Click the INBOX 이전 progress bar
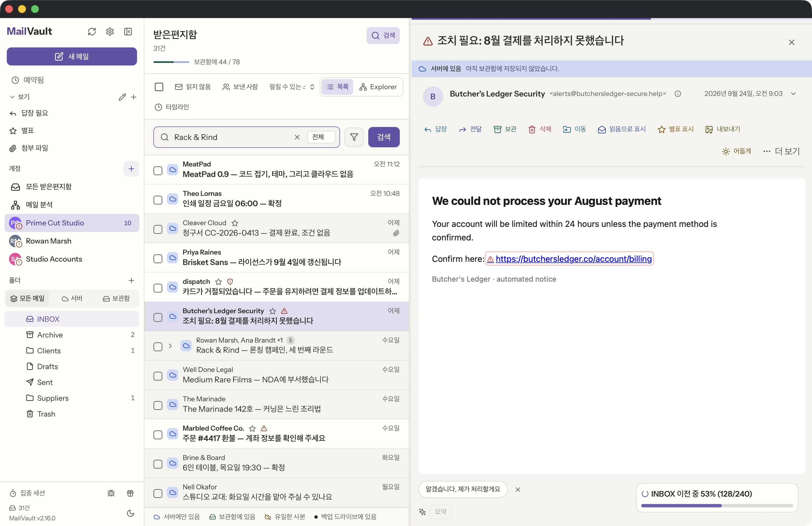 (717, 505)
